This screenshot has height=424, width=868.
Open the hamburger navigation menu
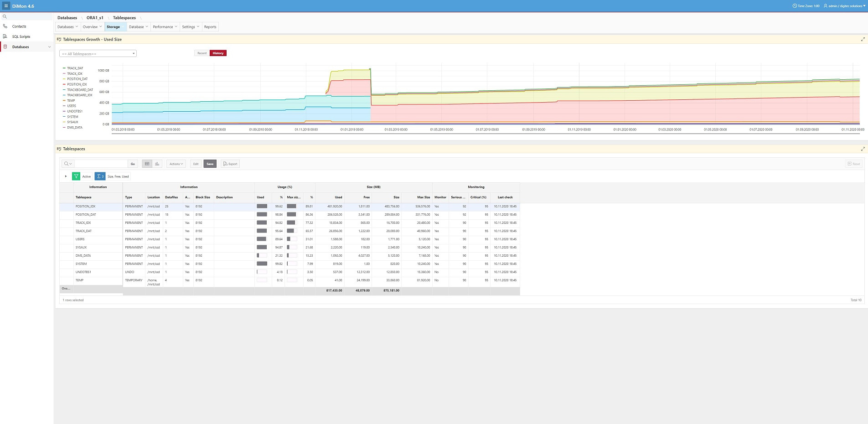pyautogui.click(x=6, y=6)
